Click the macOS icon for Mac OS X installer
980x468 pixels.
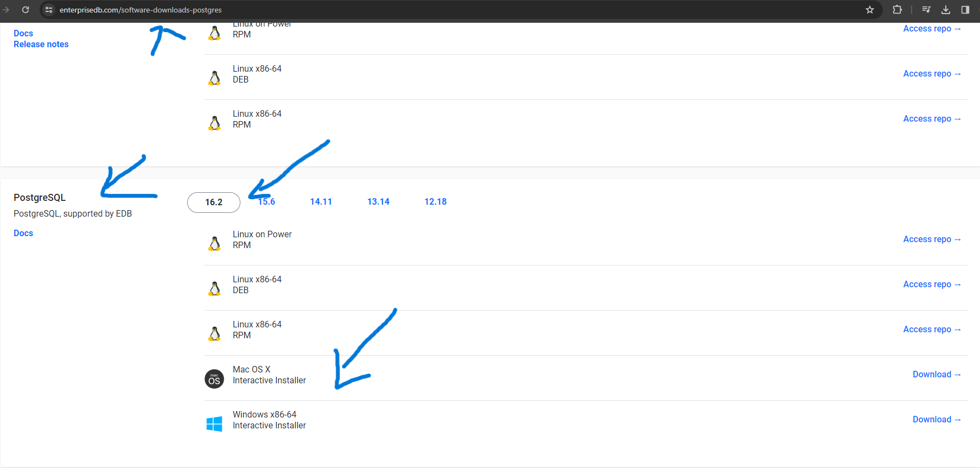pos(214,379)
